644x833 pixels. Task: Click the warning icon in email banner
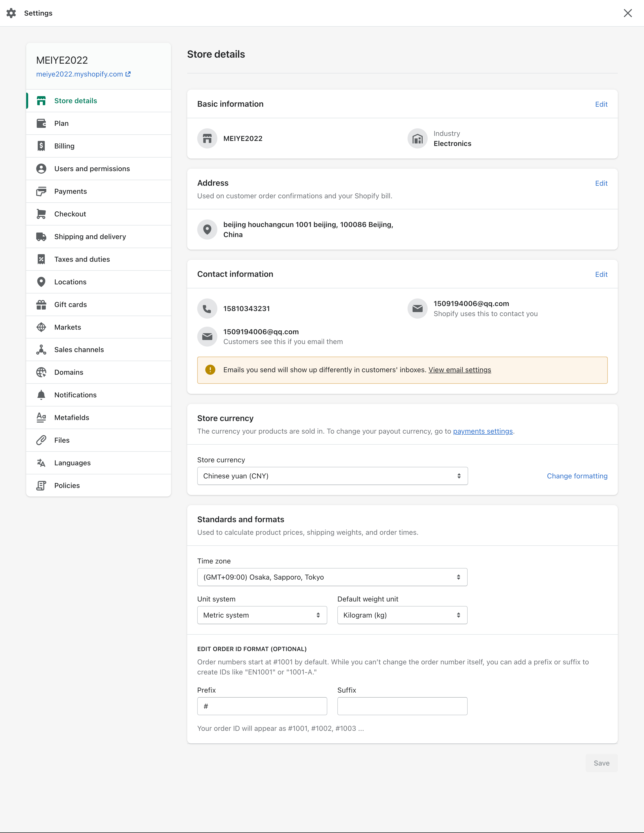(x=210, y=370)
